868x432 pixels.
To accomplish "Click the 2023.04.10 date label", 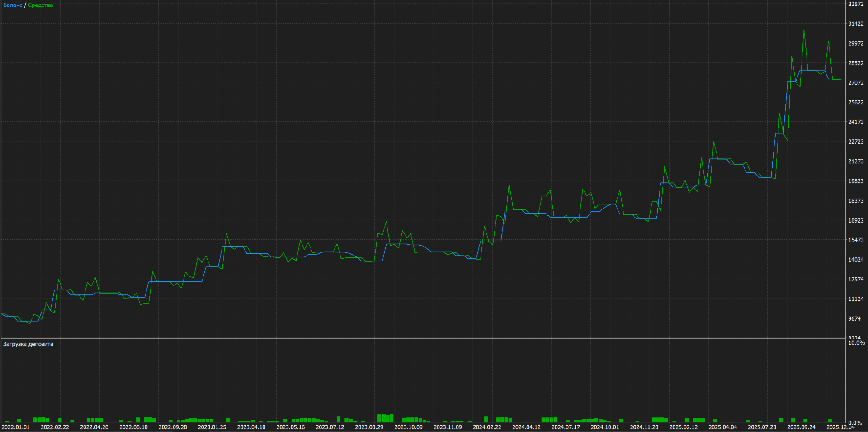I will (251, 427).
